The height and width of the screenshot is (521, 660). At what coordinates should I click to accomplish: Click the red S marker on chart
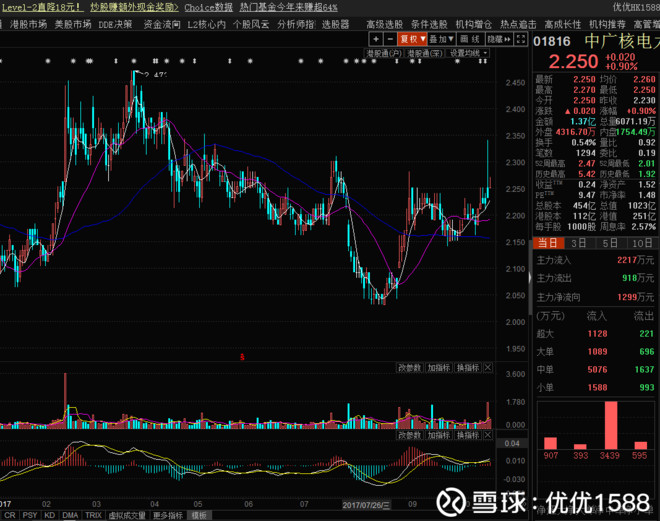[242, 357]
